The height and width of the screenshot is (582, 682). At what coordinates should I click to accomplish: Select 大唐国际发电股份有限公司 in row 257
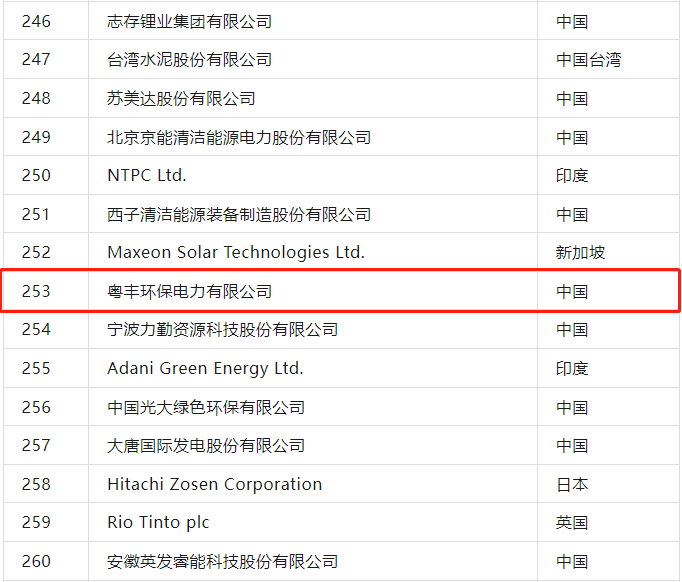(x=206, y=445)
